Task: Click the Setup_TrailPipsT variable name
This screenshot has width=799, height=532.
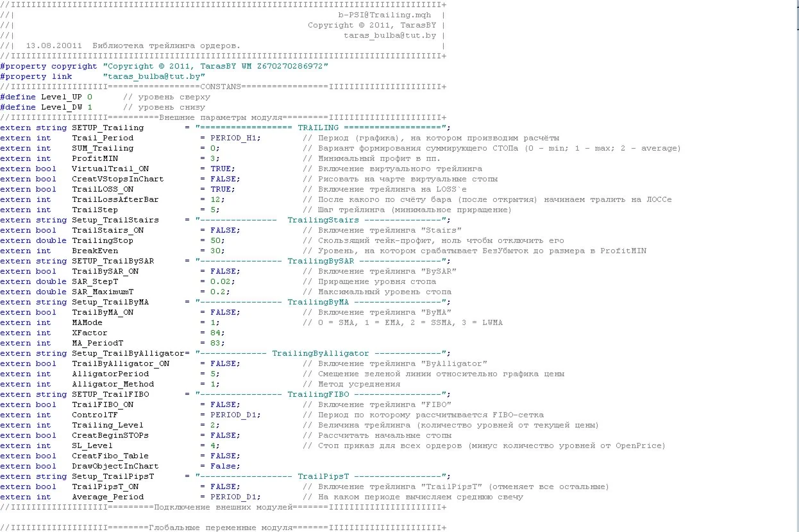Action: (x=113, y=476)
